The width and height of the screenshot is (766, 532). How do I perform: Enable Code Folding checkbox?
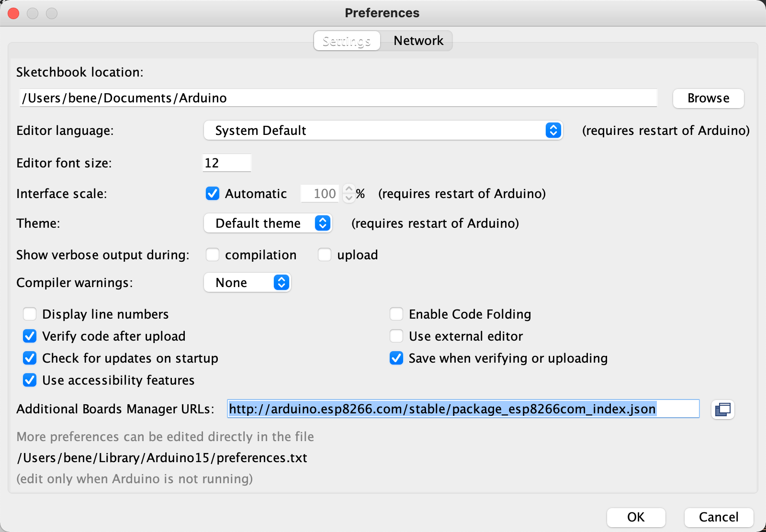396,314
